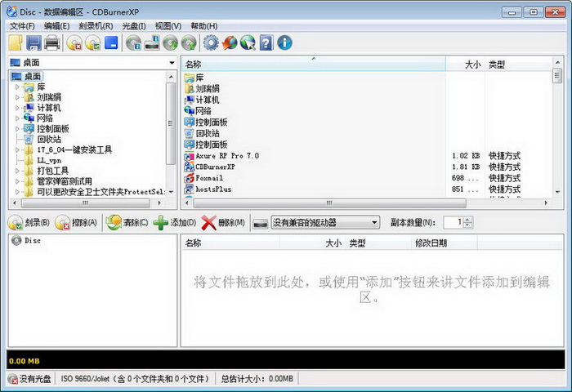This screenshot has width=572, height=392.
Task: Click the globe with red arrow icon
Action: 230,42
